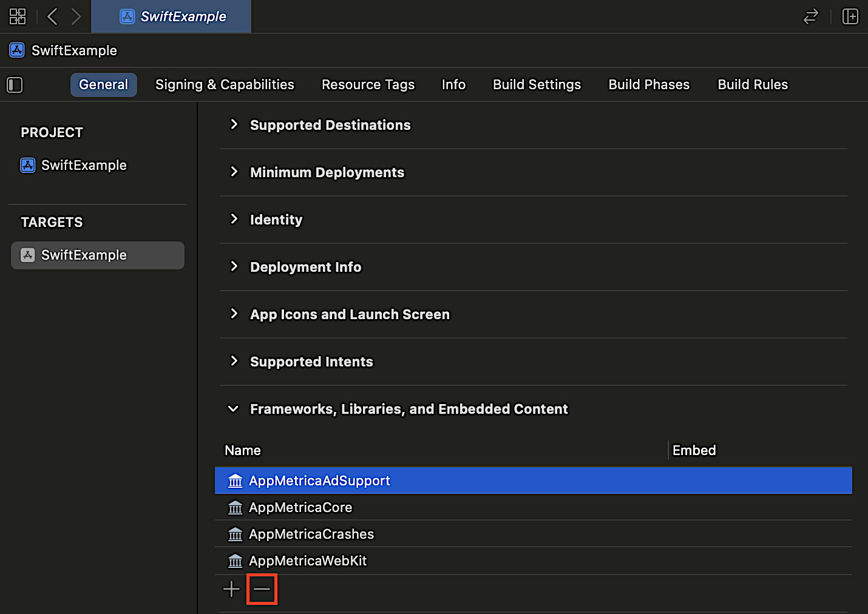Remove selected framework with minus button
The width and height of the screenshot is (868, 614).
click(262, 589)
